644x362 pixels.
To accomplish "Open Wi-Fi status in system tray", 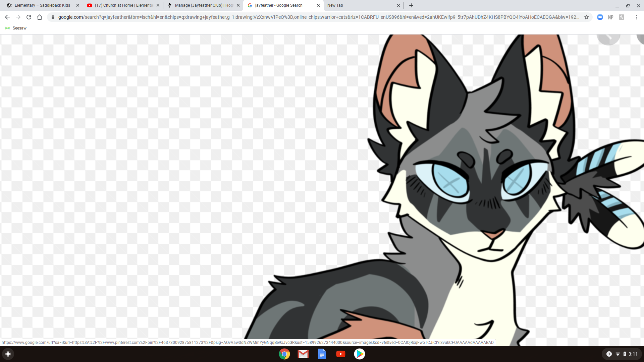I will tap(618, 354).
